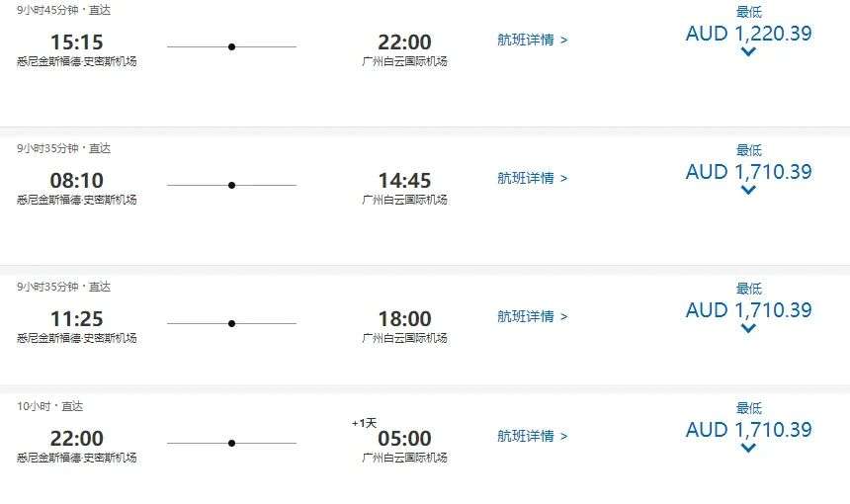Open 航班详情 for the 22:00 departure flight
This screenshot has width=850, height=504.
click(533, 436)
